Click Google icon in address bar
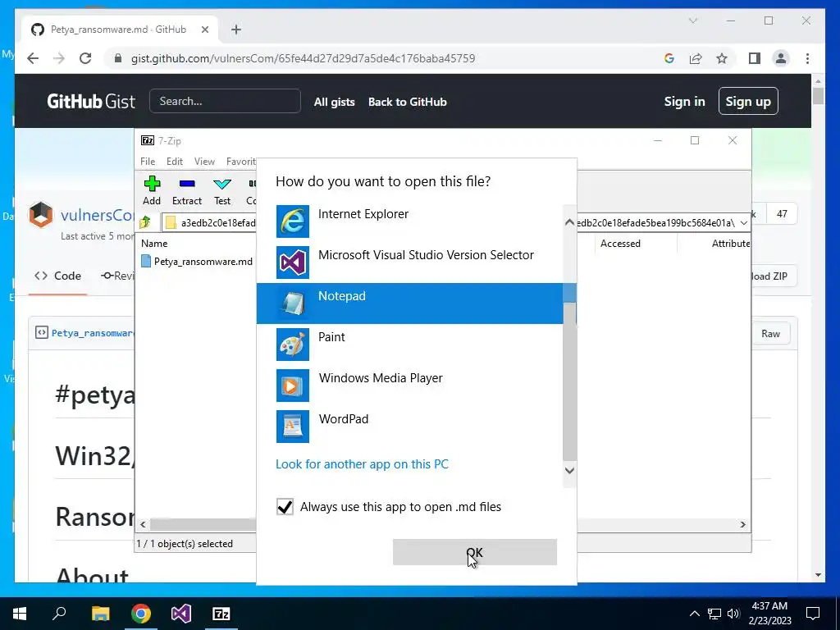 [669, 58]
